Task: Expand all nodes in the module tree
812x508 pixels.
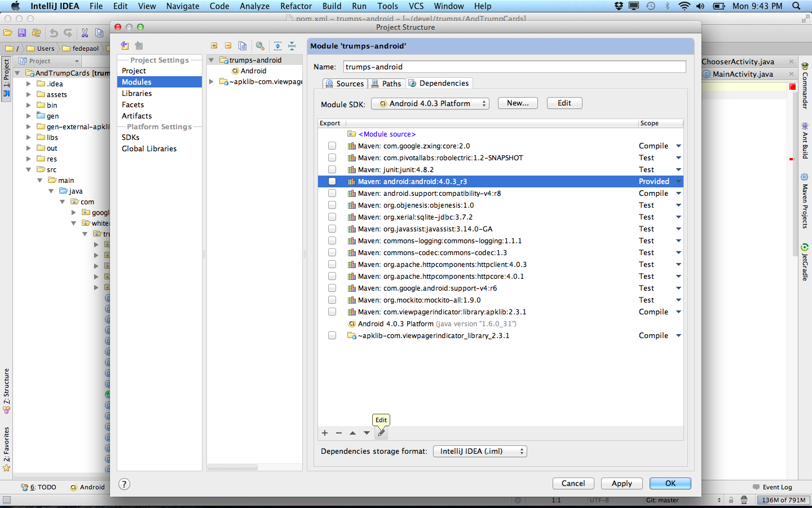Action: (x=277, y=46)
